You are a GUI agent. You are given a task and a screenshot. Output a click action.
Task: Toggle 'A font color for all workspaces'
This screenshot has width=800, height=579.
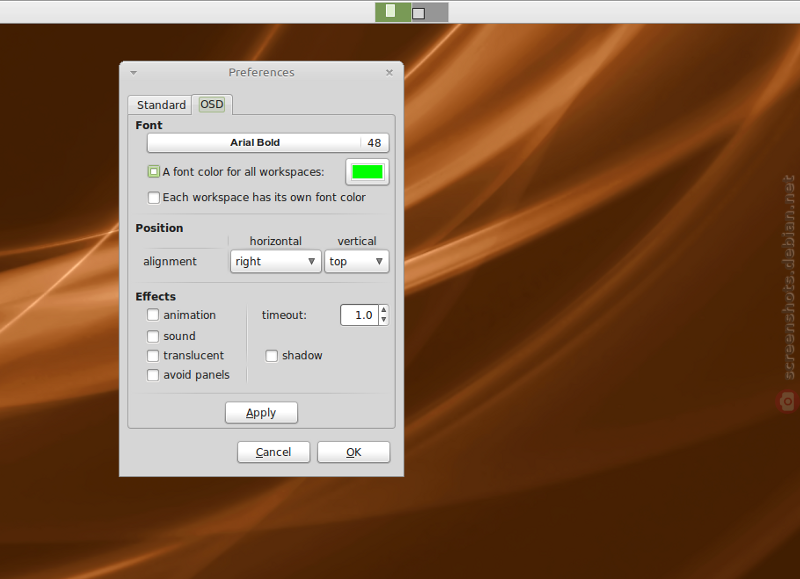pyautogui.click(x=154, y=172)
